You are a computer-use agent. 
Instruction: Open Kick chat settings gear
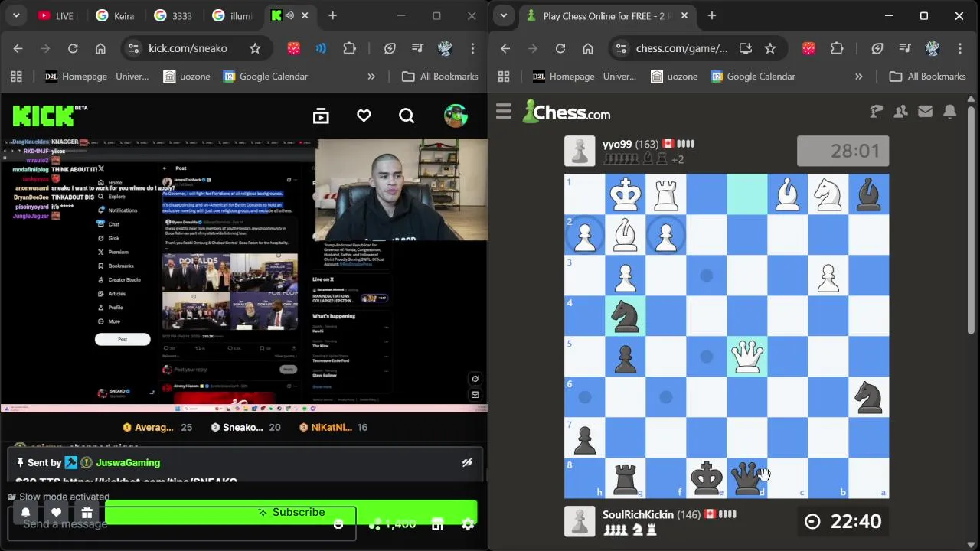(x=468, y=524)
